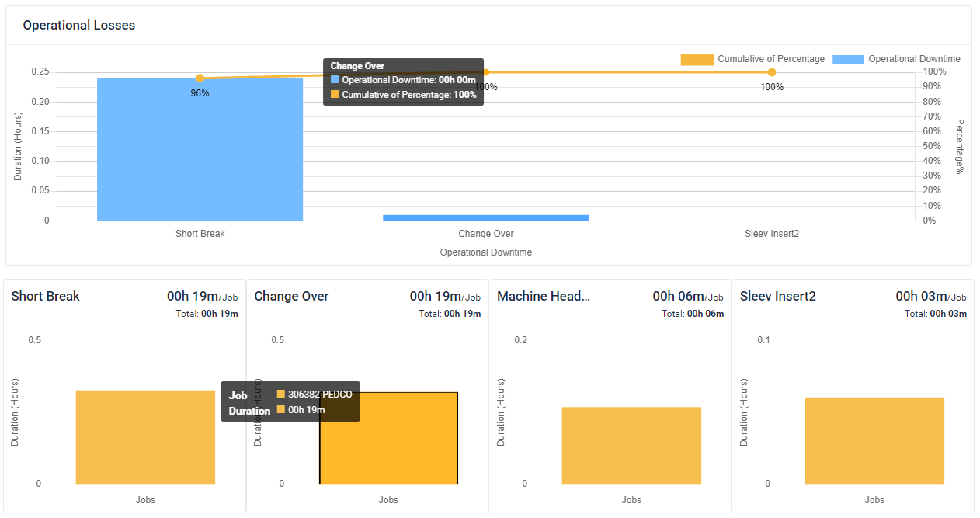Click the Short Break x-axis label
The width and height of the screenshot is (980, 518).
[200, 234]
